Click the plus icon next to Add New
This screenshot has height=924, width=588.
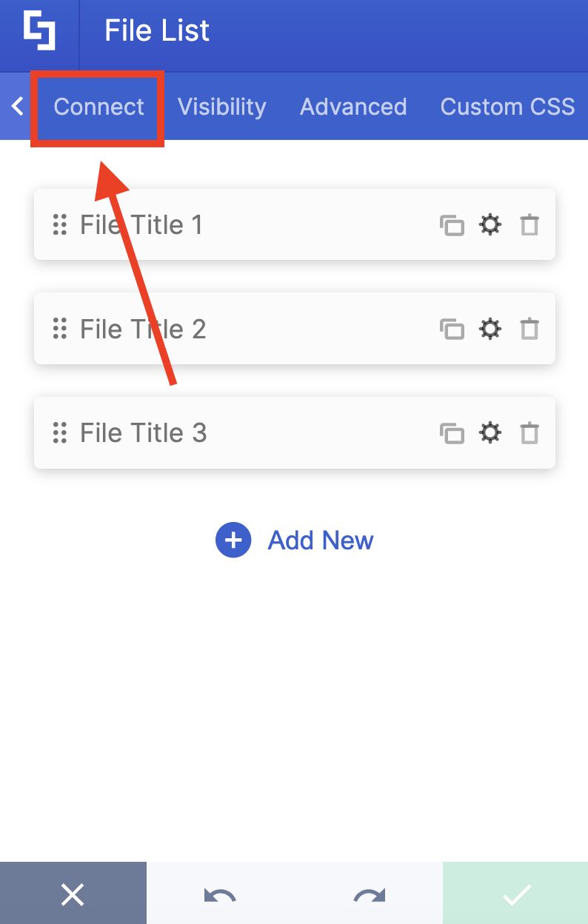pyautogui.click(x=233, y=540)
